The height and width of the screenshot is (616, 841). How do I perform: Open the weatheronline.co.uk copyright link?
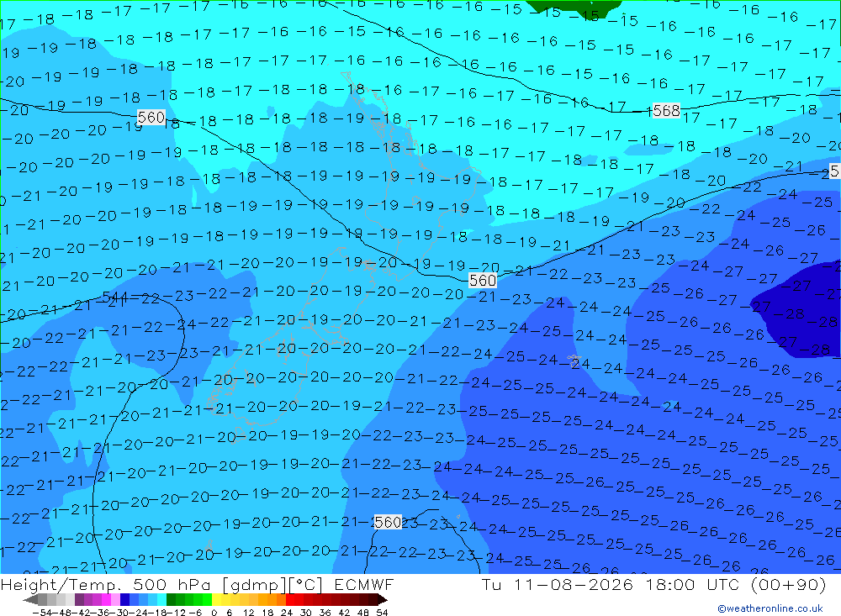(x=770, y=608)
